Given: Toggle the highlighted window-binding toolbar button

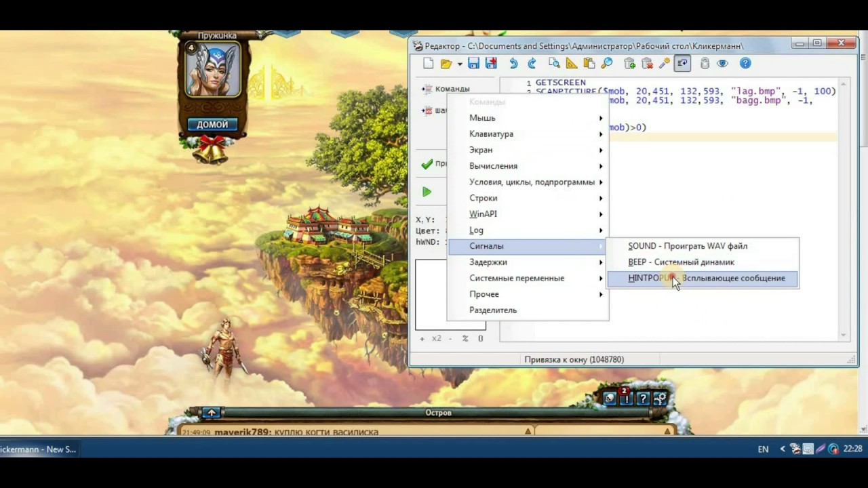Looking at the screenshot, I should point(682,64).
